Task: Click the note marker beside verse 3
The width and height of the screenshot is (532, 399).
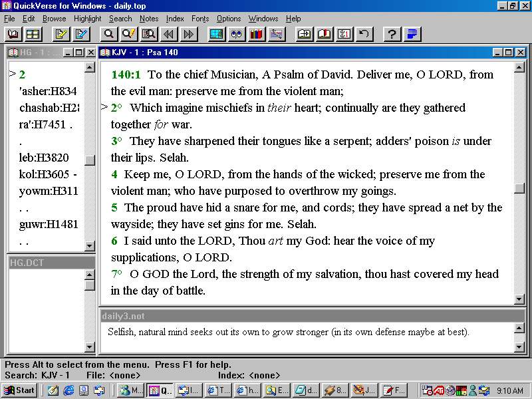Action: [120, 139]
